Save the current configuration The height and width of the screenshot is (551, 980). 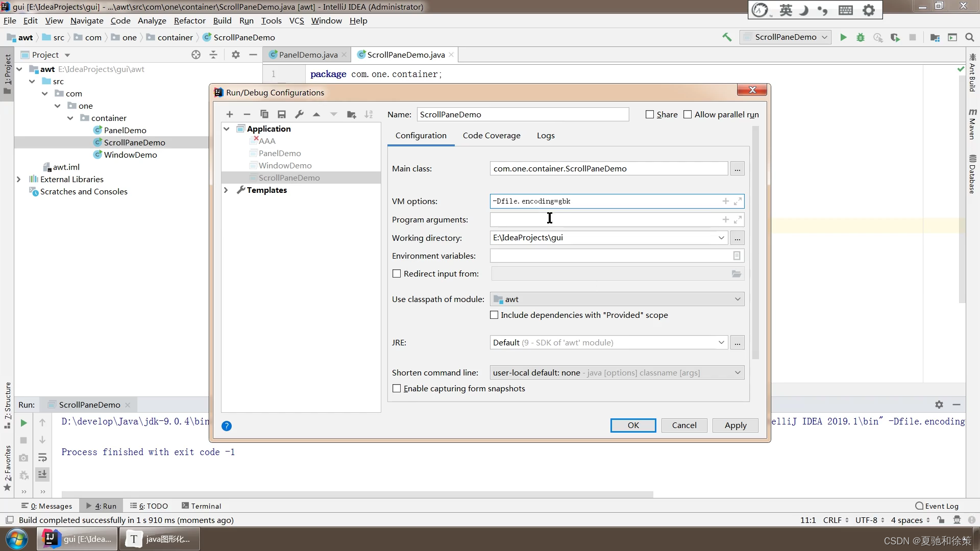tap(282, 114)
